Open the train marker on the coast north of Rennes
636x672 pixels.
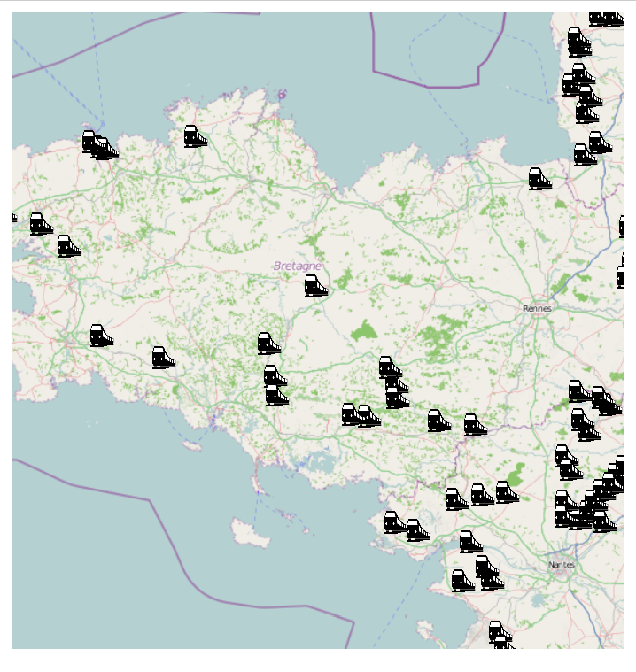point(540,179)
